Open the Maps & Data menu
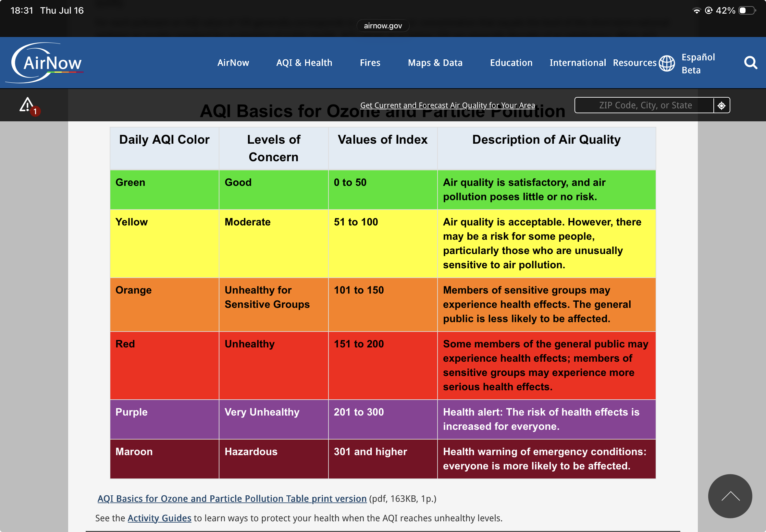The width and height of the screenshot is (766, 532). pyautogui.click(x=435, y=63)
